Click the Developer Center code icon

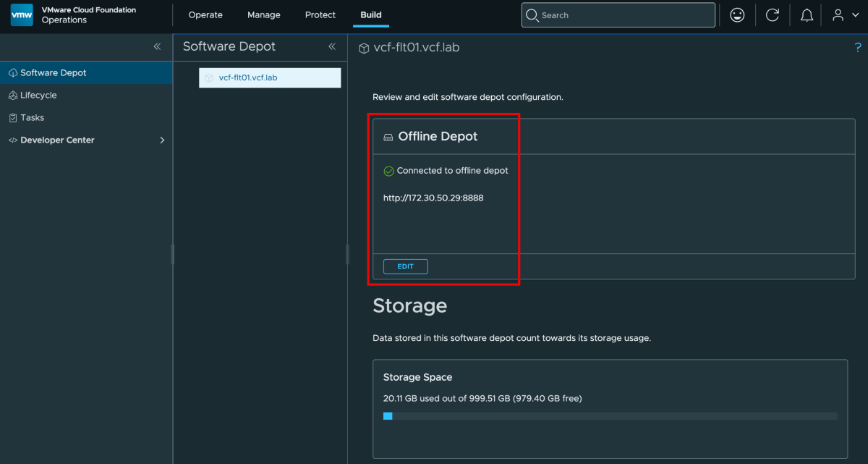13,140
